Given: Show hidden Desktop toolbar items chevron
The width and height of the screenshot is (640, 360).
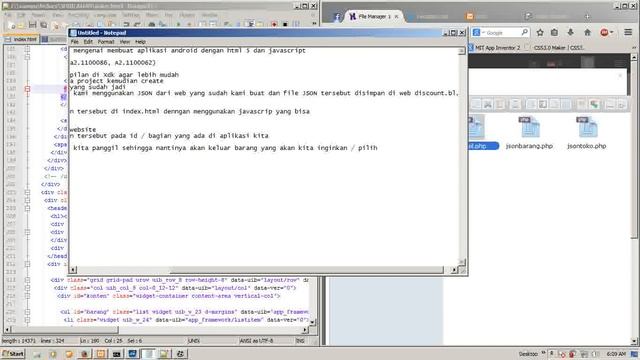Looking at the screenshot, I should 544,353.
